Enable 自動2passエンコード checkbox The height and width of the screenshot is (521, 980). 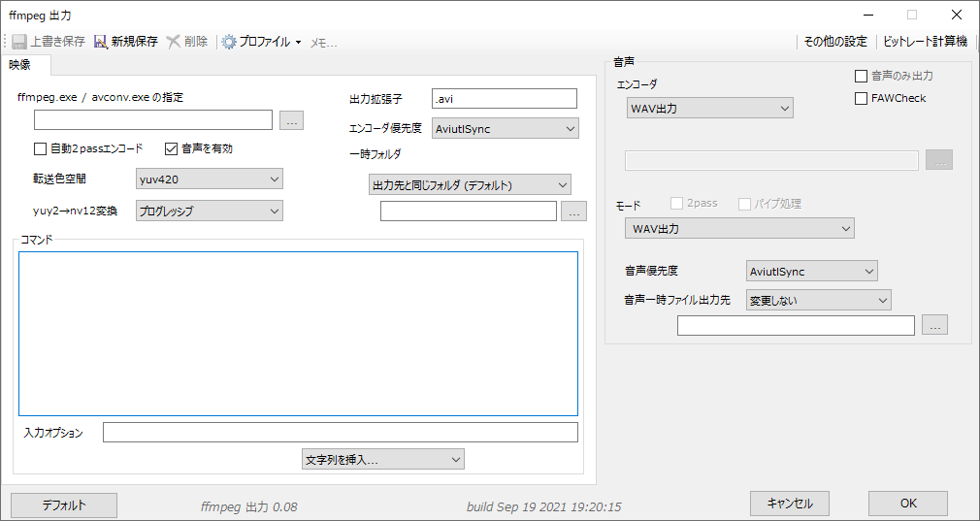40,148
